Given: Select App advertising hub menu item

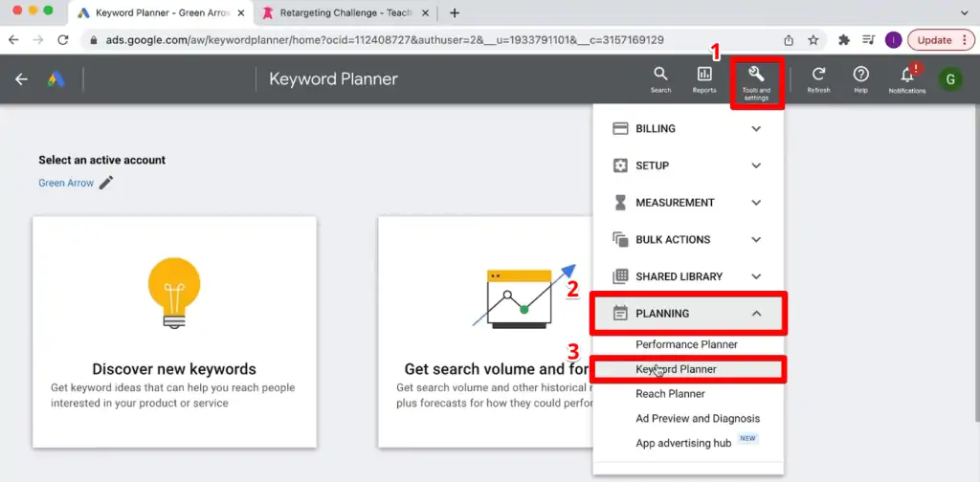Looking at the screenshot, I should [x=683, y=443].
